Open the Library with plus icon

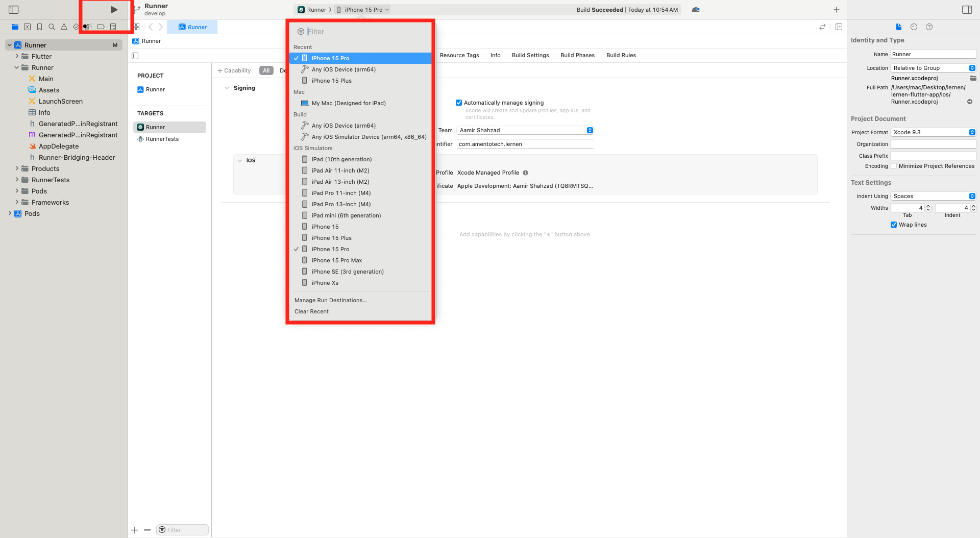[x=837, y=10]
